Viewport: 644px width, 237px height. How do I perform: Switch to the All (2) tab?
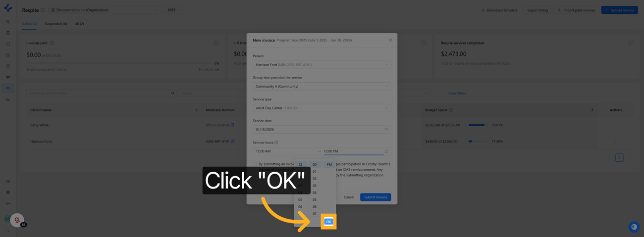tap(79, 24)
